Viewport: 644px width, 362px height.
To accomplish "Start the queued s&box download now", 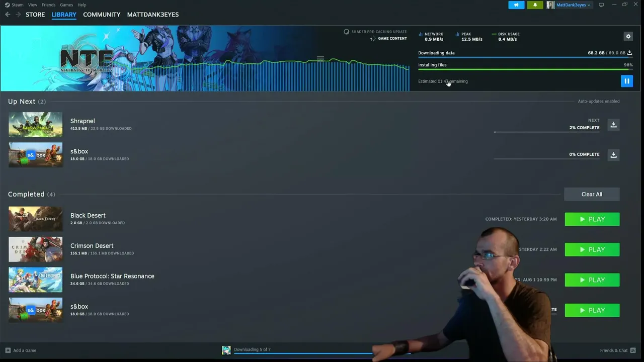I will 613,155.
